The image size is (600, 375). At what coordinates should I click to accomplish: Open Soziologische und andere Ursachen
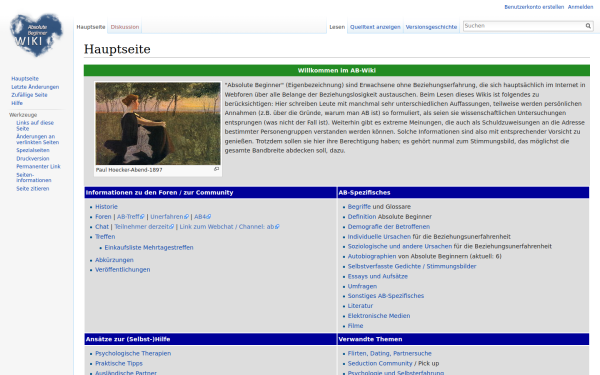point(400,246)
